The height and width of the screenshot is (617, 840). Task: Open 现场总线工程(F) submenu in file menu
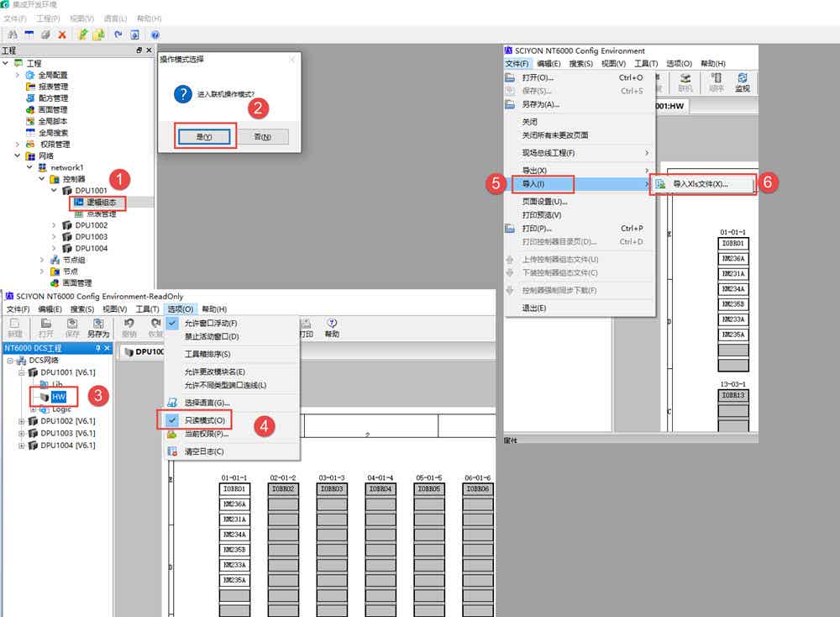click(x=580, y=153)
